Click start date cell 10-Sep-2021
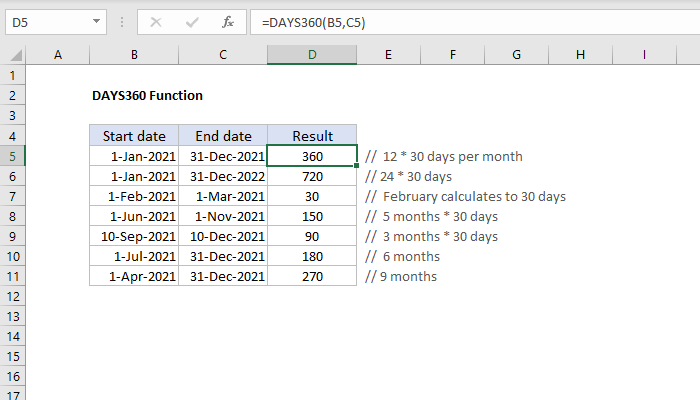Viewport: 700px width, 400px height. (x=134, y=237)
